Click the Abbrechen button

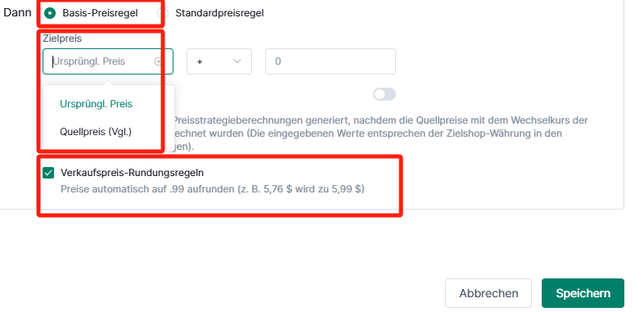pos(489,293)
